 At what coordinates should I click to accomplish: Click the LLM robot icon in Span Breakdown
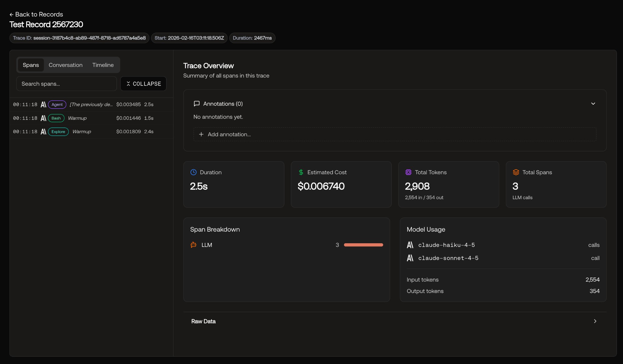[x=193, y=245]
